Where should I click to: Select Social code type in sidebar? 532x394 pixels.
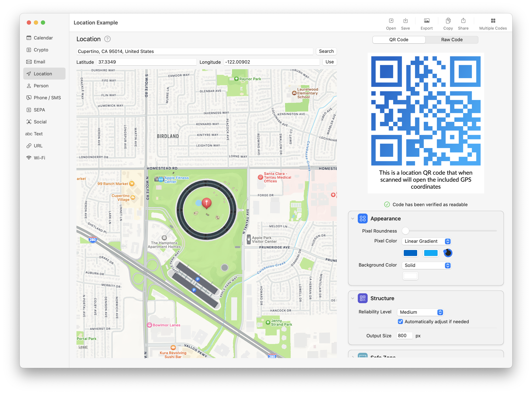pos(44,122)
